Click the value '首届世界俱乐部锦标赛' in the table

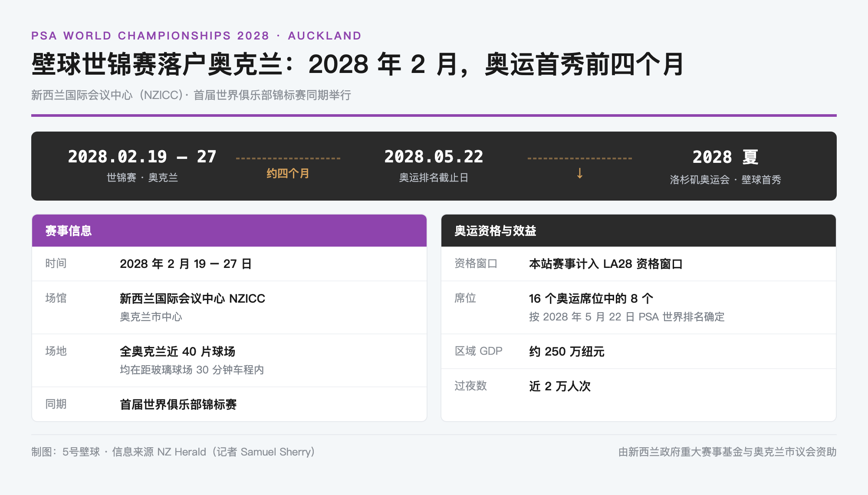(x=178, y=404)
